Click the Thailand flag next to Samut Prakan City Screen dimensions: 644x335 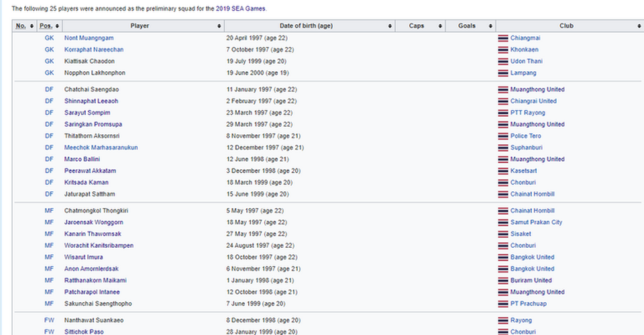(503, 222)
